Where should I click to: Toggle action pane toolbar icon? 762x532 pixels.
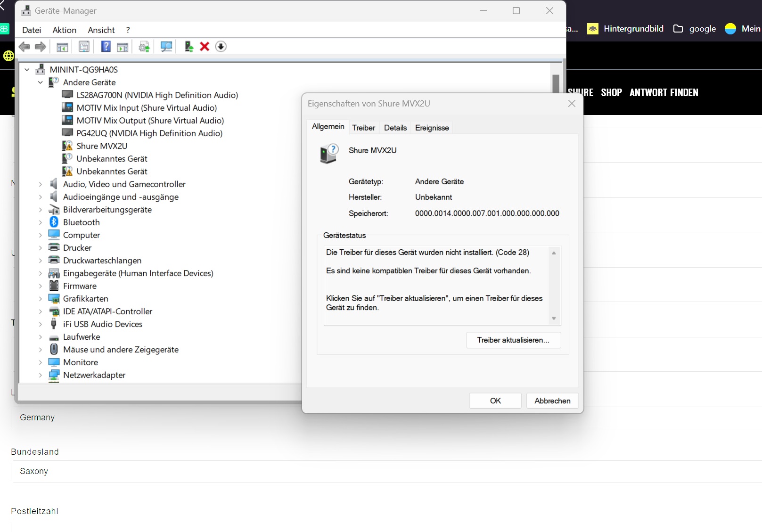click(x=123, y=47)
